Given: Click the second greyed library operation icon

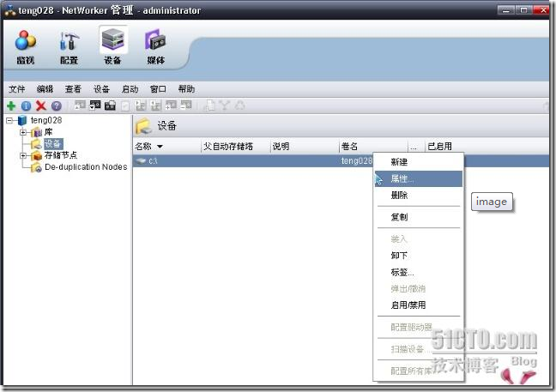Looking at the screenshot, I should click(155, 106).
